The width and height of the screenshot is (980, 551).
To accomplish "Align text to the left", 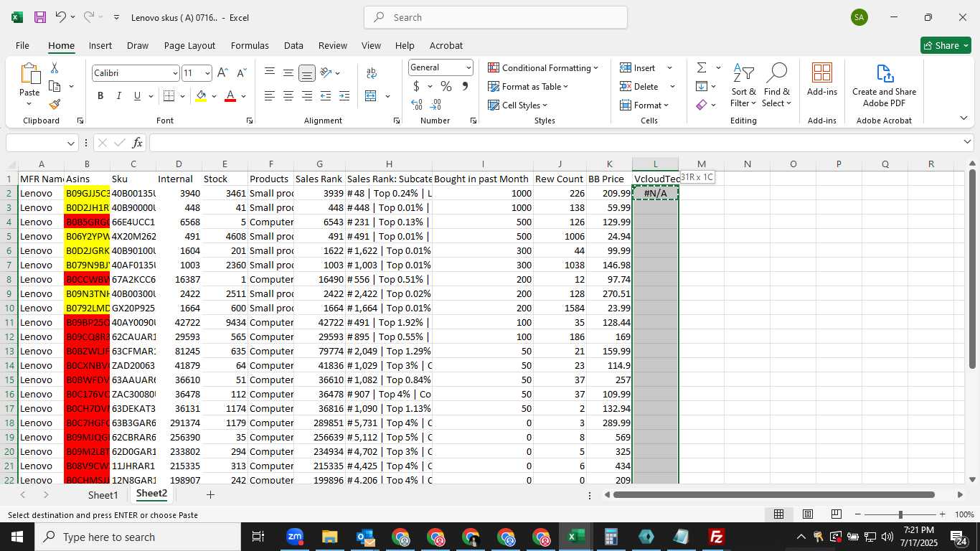I will click(x=270, y=95).
